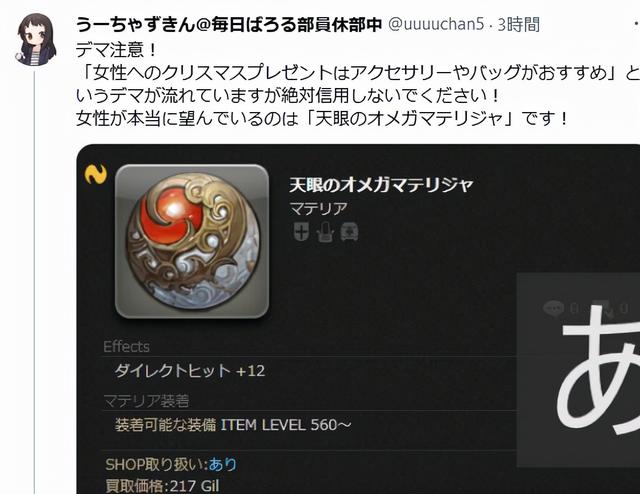This screenshot has height=494, width=640.
Task: Click display name うーちゃずきん@毎日ばろる部員休部中
Action: click(229, 24)
